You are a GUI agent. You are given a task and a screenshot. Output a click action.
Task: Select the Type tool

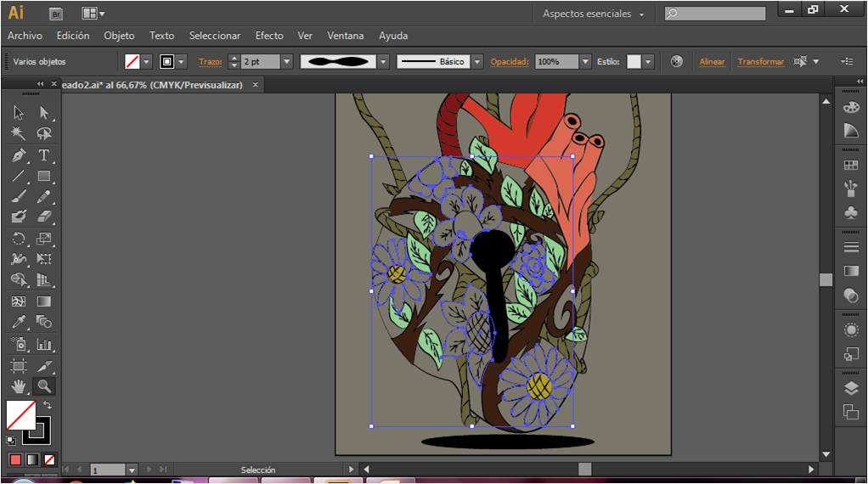click(44, 156)
